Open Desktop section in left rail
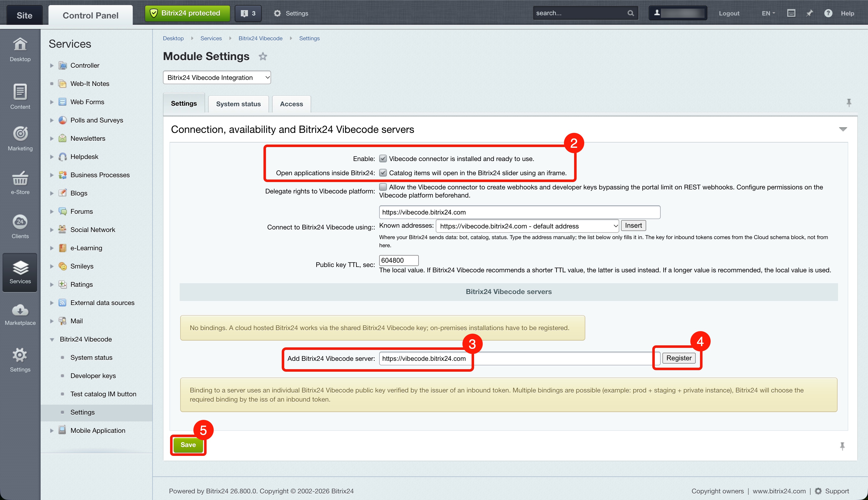Screen dimensions: 868x500 [20, 49]
